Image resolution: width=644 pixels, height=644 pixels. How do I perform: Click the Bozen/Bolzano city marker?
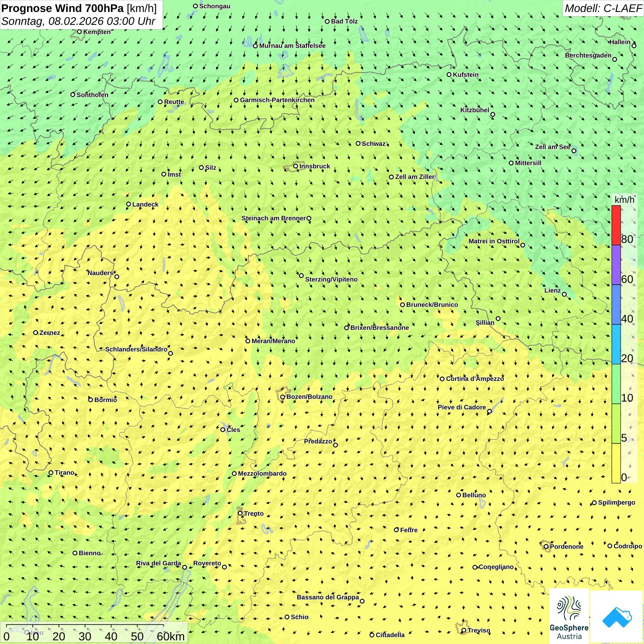pyautogui.click(x=282, y=397)
